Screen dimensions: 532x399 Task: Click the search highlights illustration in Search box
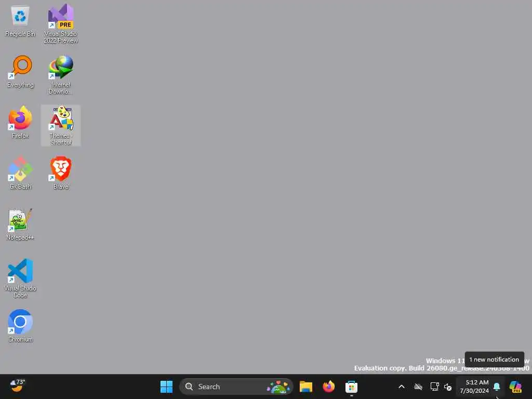[x=278, y=387]
